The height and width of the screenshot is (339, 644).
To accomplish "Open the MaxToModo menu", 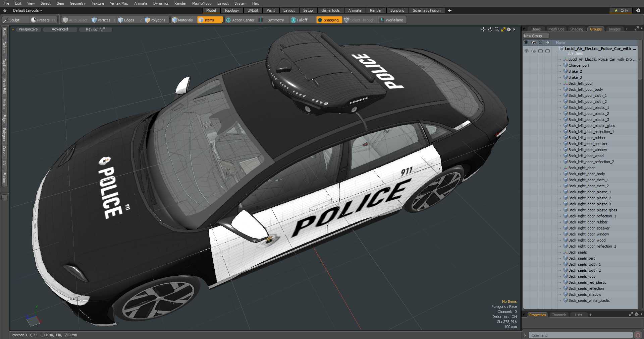I will 202,3.
